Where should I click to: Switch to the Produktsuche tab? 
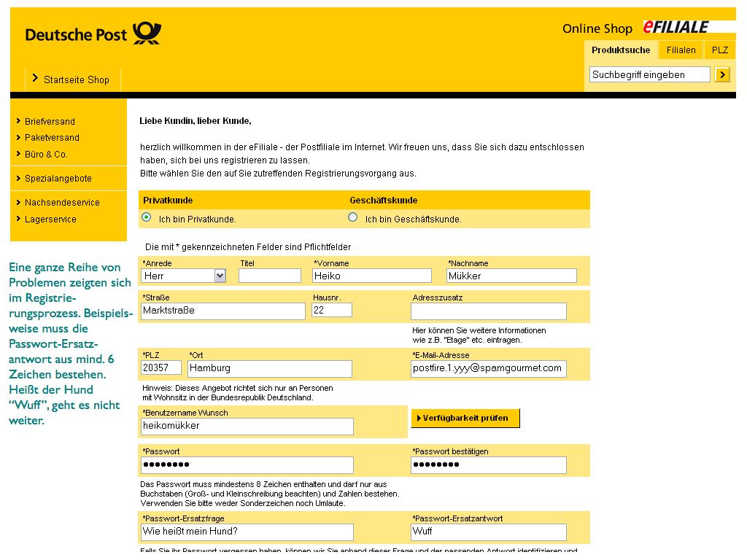click(621, 50)
